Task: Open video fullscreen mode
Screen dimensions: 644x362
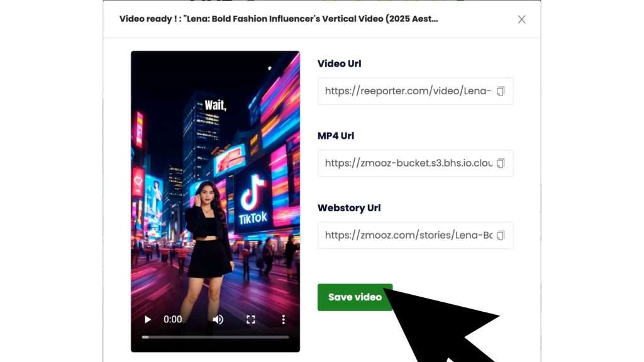Action: pos(250,319)
